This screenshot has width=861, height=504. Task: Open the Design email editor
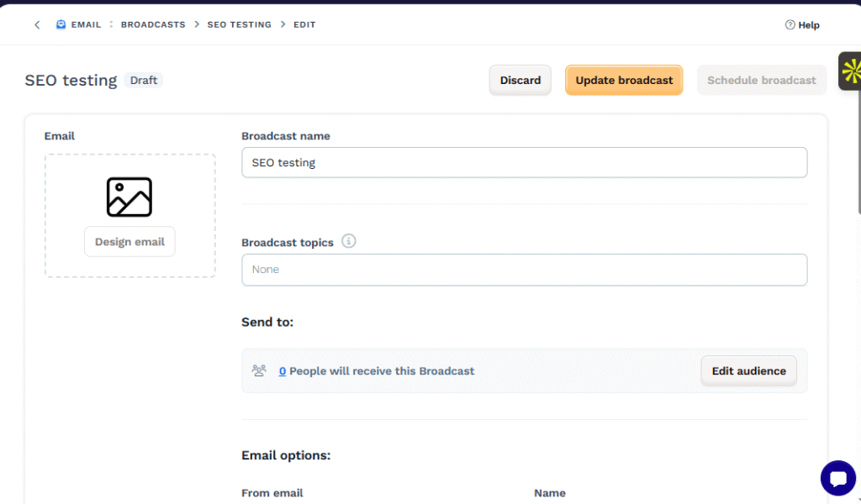129,242
